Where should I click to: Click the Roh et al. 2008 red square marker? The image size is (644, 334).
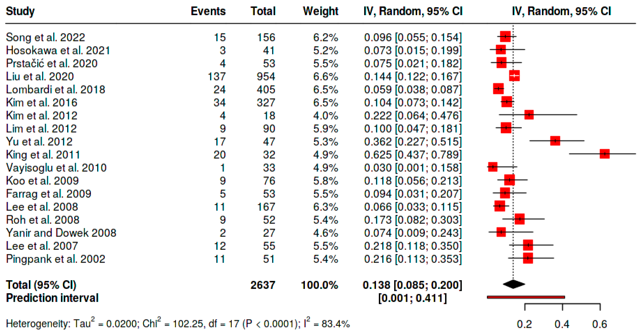[519, 219]
